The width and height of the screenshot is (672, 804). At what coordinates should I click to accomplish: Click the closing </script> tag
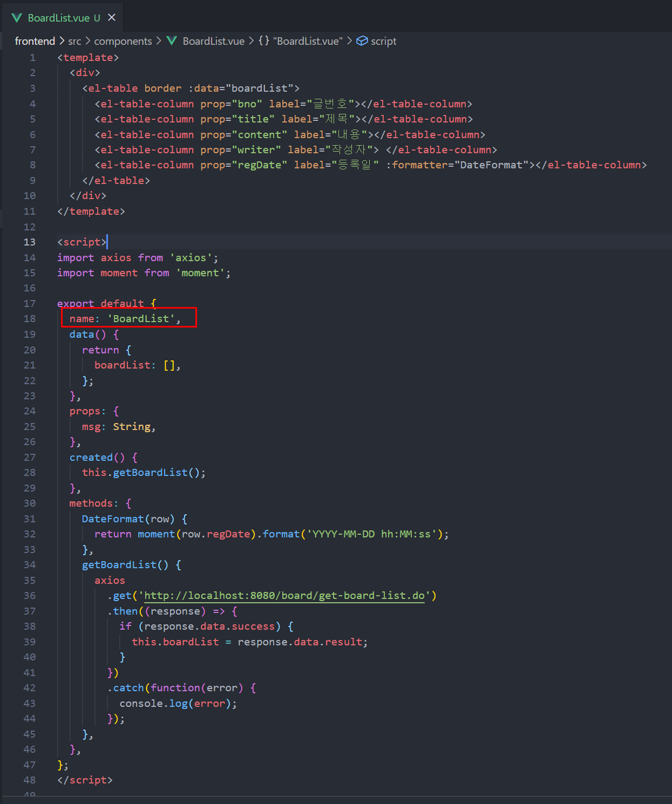[85, 780]
